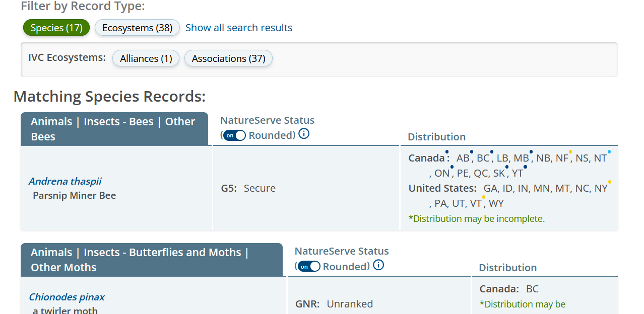Click the blue status dot next to YT
The image size is (644, 314).
pos(525,167)
